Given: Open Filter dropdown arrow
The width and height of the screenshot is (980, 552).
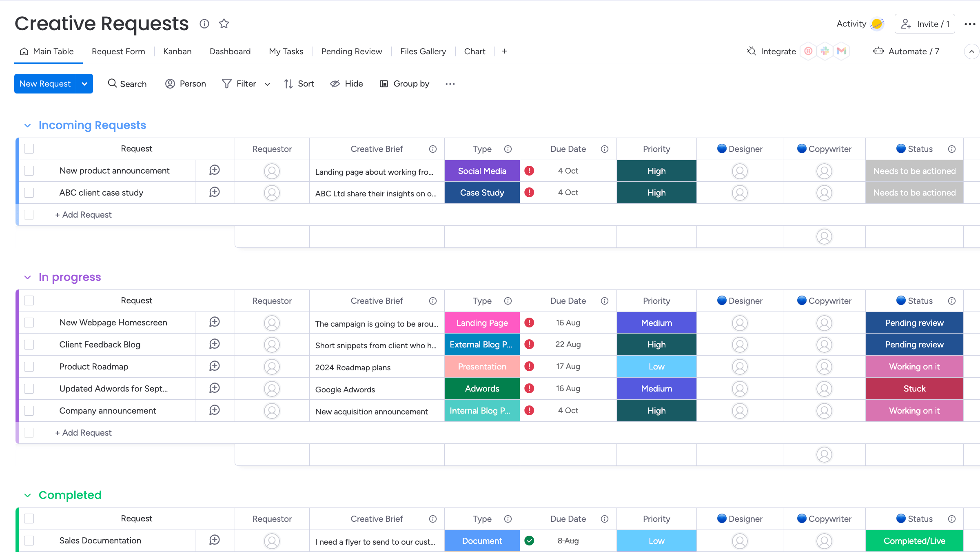Looking at the screenshot, I should click(267, 84).
